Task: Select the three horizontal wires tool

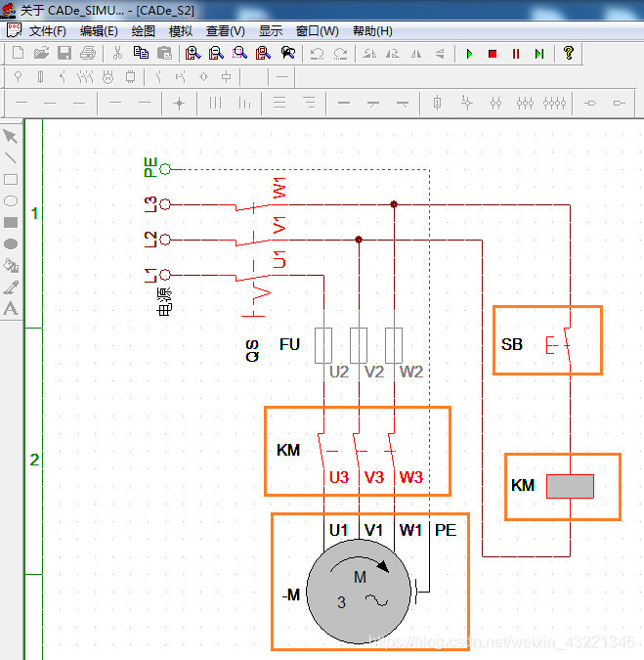Action: click(279, 103)
